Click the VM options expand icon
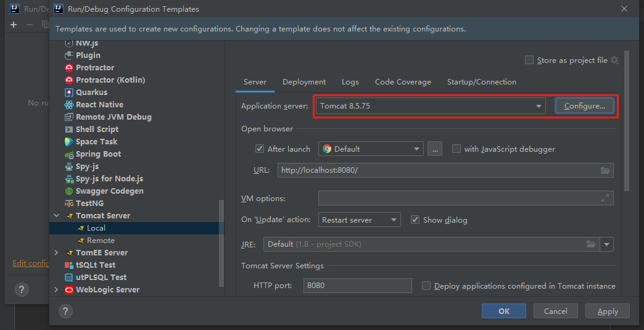This screenshot has width=644, height=330. pos(605,198)
